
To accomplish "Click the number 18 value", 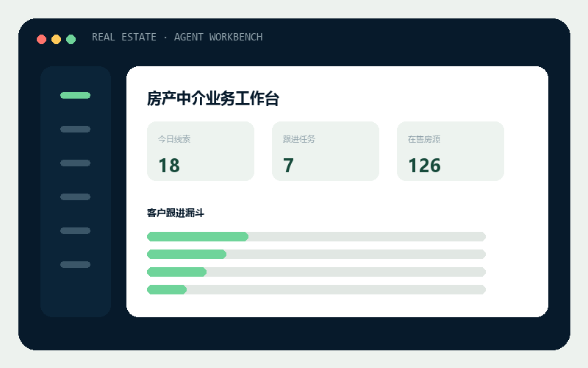I will click(x=169, y=166).
